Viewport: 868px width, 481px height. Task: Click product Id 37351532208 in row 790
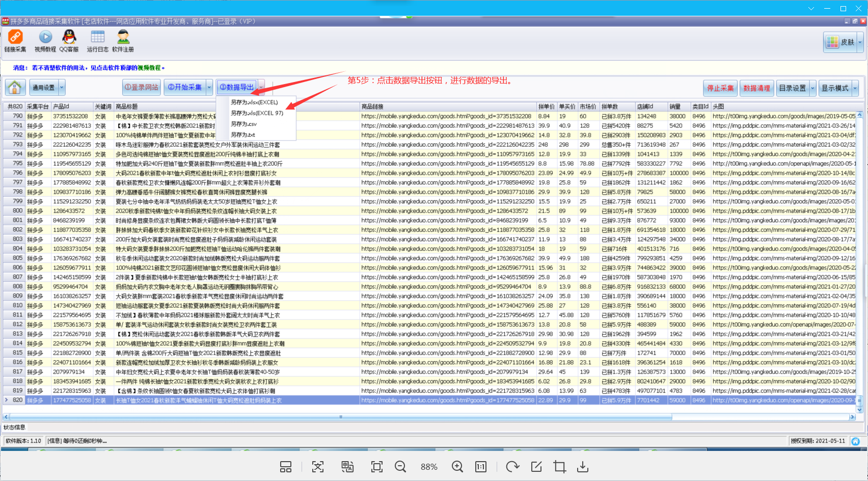[70, 116]
